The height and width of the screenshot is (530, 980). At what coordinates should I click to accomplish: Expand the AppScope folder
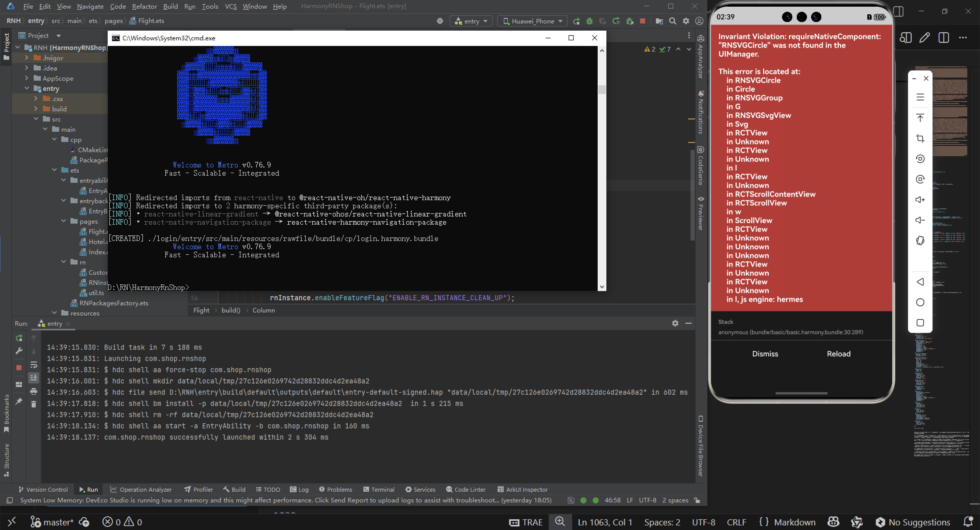[x=27, y=78]
